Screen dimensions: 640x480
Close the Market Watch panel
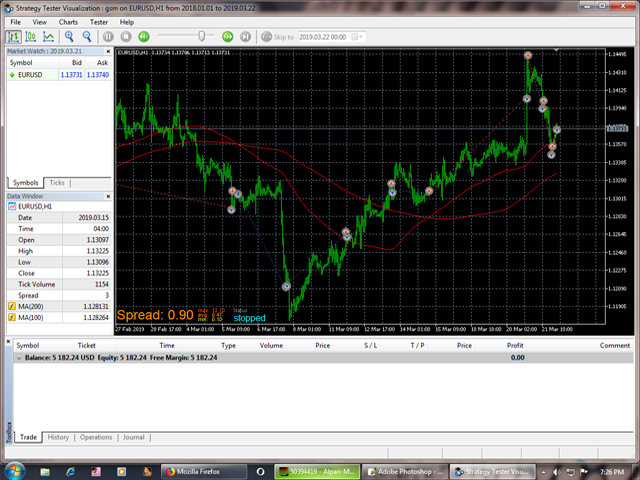pos(108,51)
